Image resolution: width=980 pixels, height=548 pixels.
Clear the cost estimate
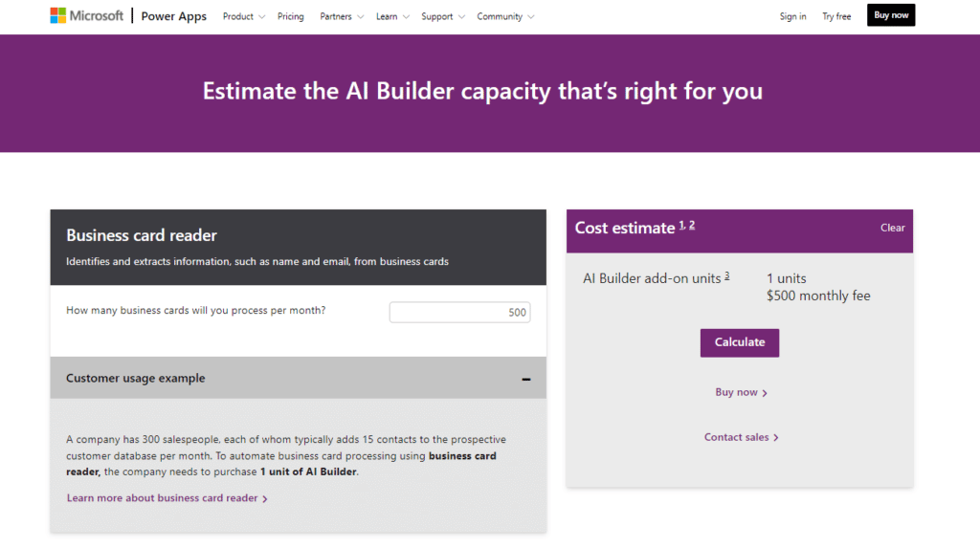pyautogui.click(x=893, y=228)
